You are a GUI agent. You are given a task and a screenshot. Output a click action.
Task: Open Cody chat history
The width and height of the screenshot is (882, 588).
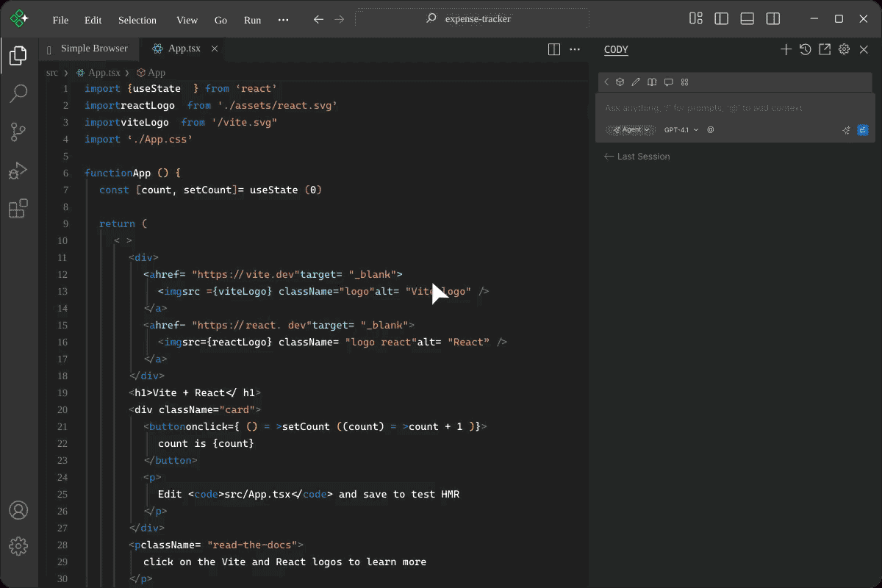tap(806, 49)
